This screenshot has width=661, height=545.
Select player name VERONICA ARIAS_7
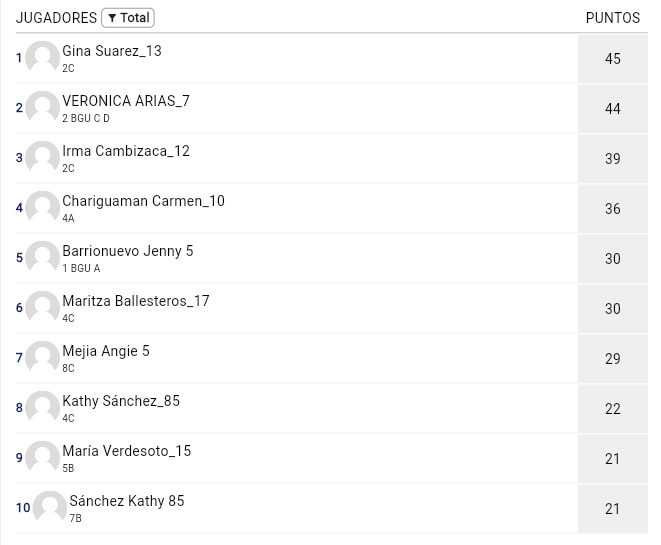(x=125, y=101)
